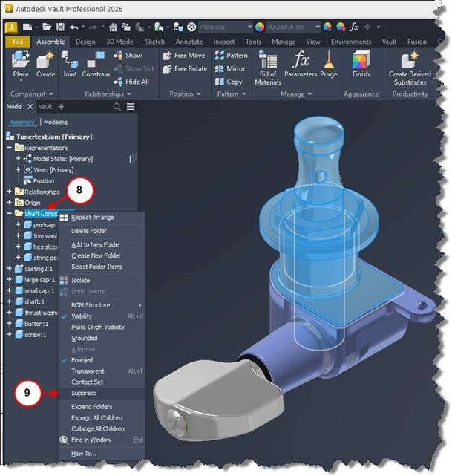The width and height of the screenshot is (452, 476).
Task: Click the New file icon in quick access toolbar
Action: click(27, 27)
